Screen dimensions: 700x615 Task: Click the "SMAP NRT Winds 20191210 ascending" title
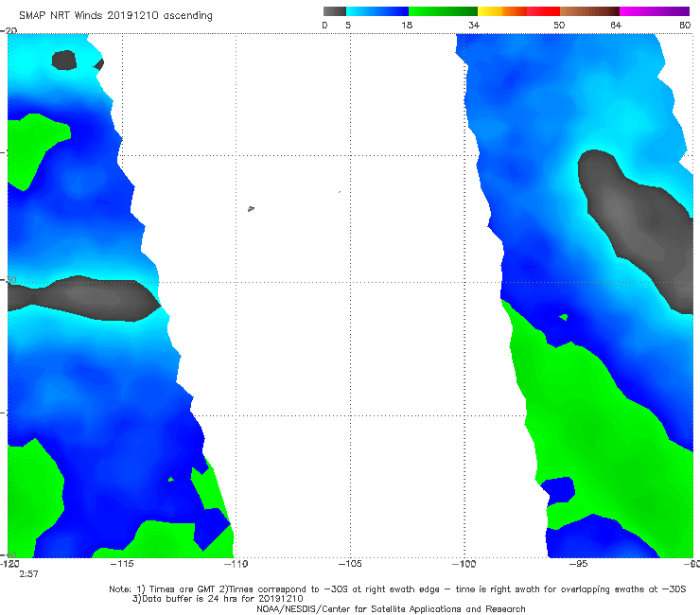pos(115,16)
